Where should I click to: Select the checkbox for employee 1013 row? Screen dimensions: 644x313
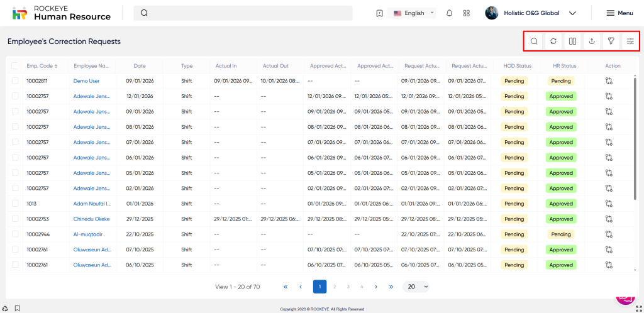tap(15, 204)
